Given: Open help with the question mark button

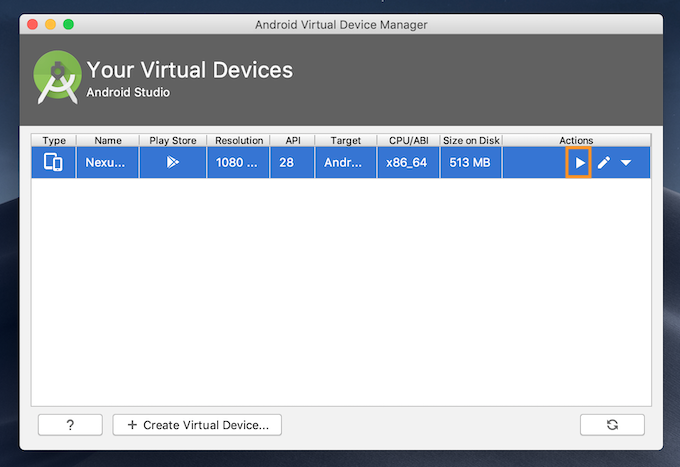Looking at the screenshot, I should click(70, 425).
